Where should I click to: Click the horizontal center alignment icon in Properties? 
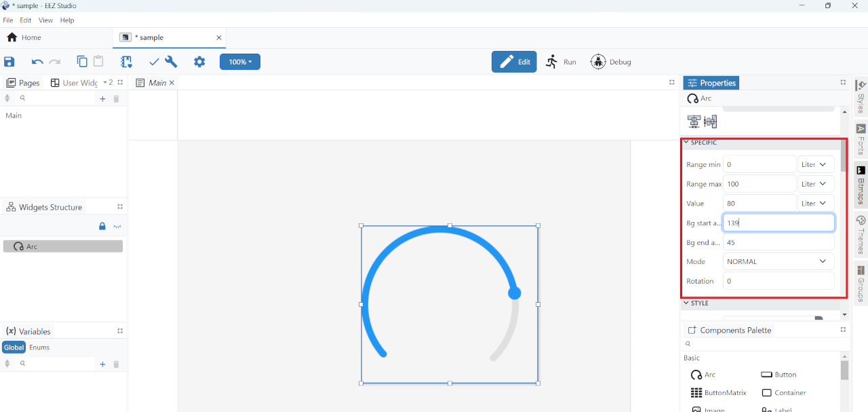coord(694,121)
